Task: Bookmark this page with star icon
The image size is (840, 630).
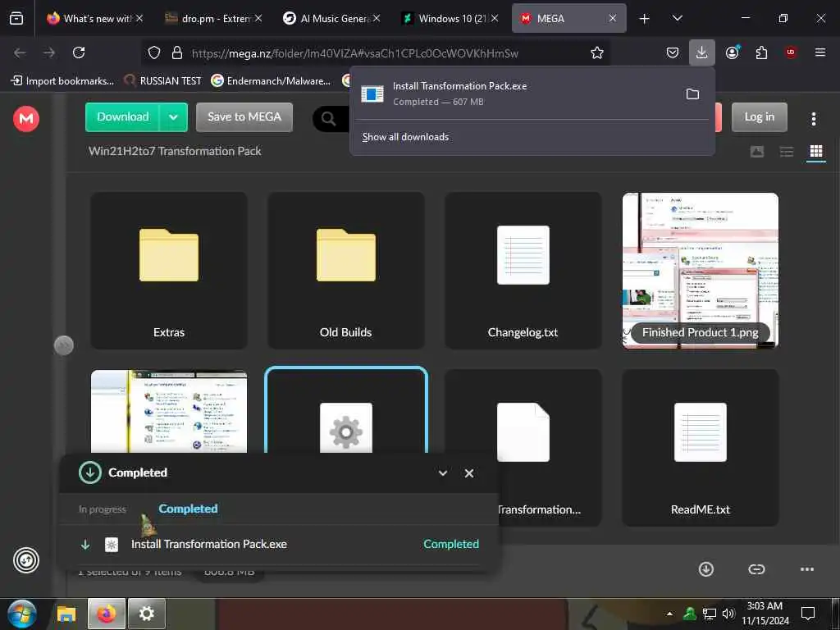Action: (597, 52)
